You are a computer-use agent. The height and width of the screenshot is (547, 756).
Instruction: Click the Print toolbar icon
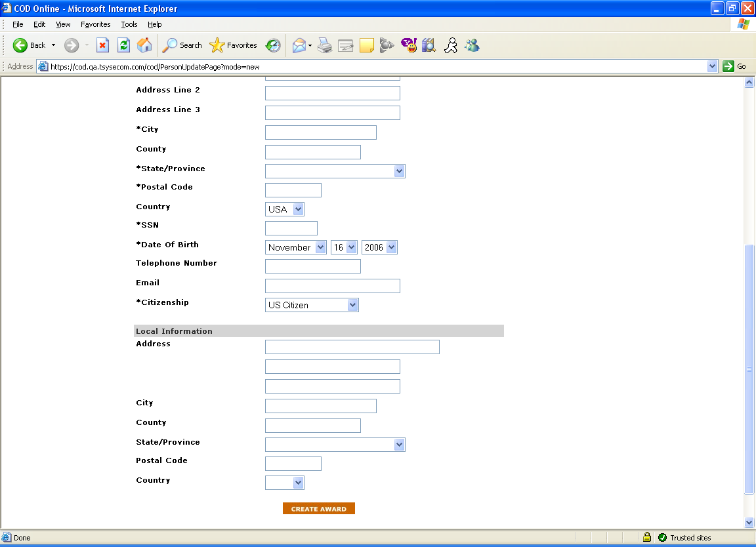tap(324, 45)
